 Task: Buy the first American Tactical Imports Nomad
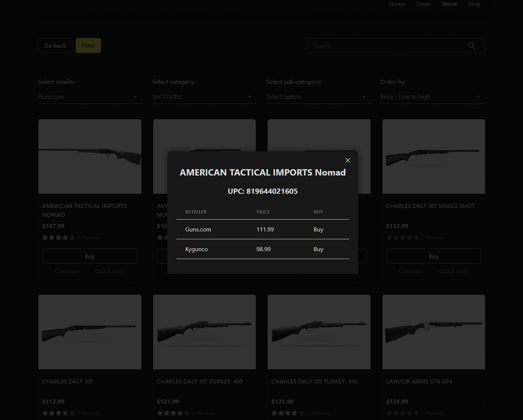click(x=90, y=256)
